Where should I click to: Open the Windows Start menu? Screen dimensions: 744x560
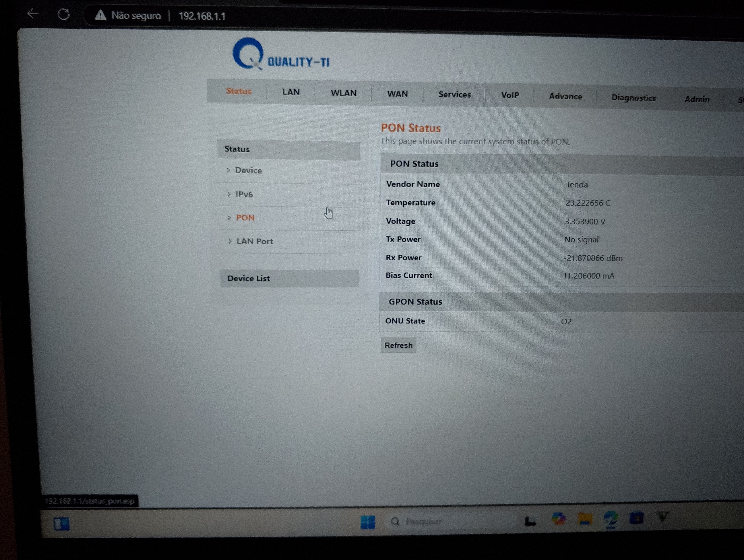(x=368, y=522)
